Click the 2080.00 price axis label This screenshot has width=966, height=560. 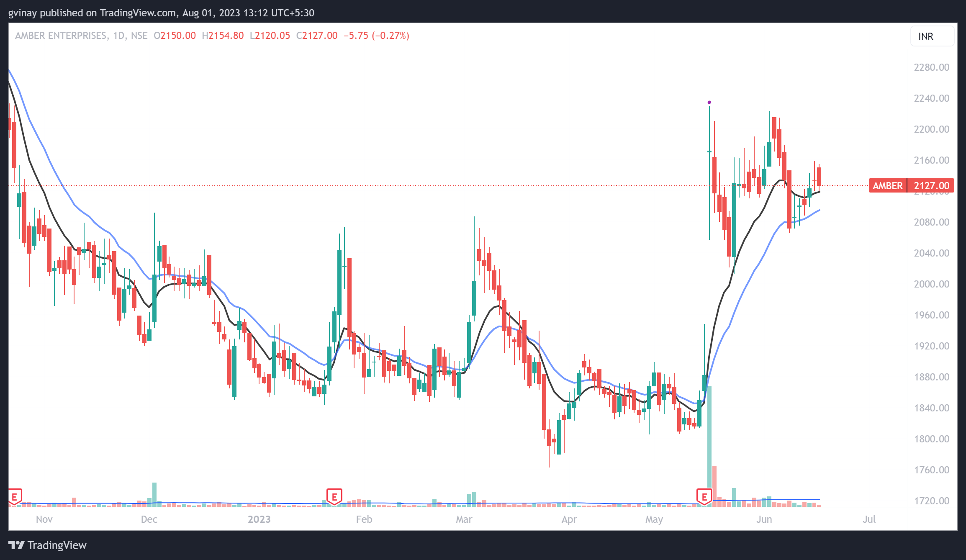[931, 222]
